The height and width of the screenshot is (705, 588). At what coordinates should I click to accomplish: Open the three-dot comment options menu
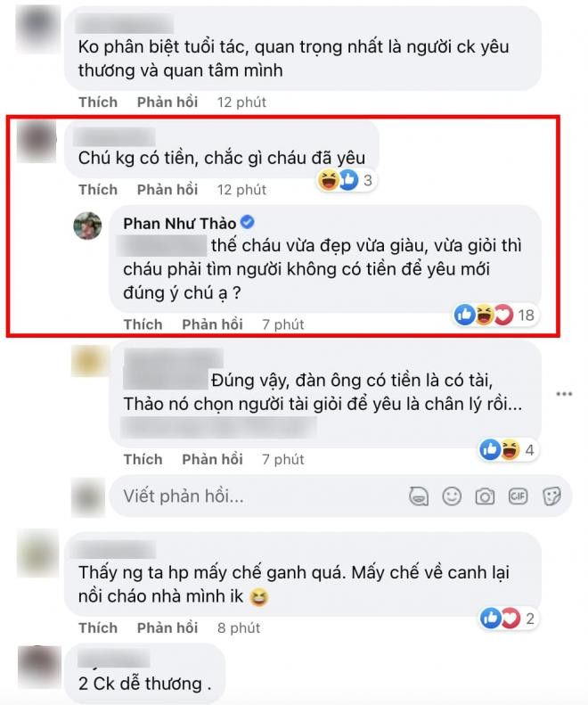coord(564,394)
